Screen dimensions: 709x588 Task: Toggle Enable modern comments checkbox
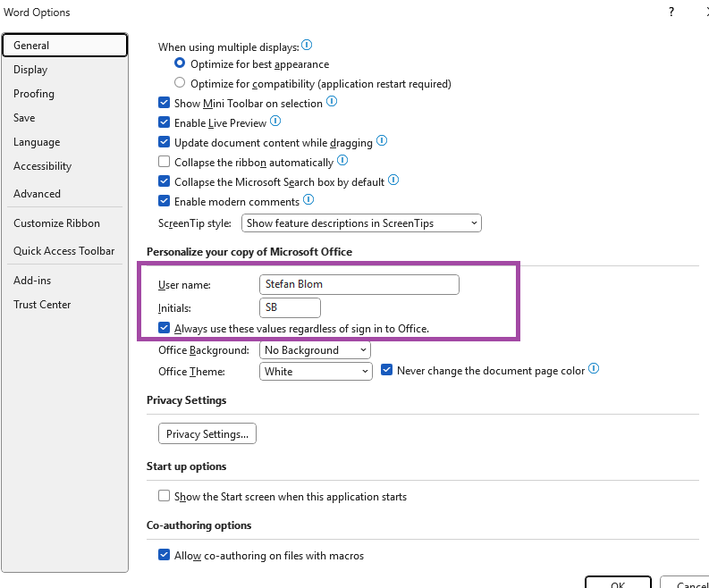165,201
